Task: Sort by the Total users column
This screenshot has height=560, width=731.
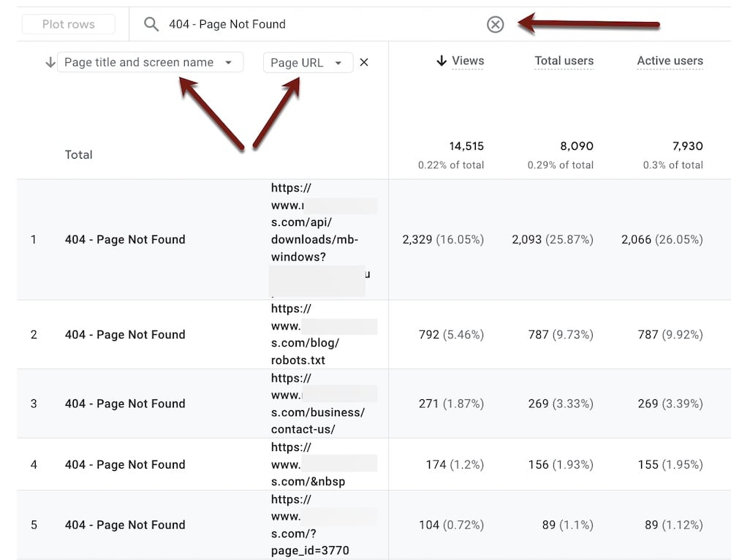Action: coord(564,61)
